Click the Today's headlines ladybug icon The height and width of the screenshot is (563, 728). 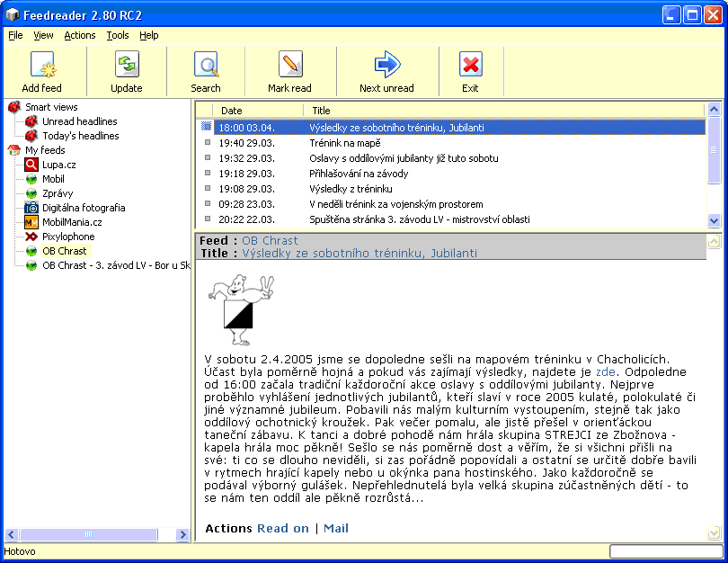tap(31, 136)
